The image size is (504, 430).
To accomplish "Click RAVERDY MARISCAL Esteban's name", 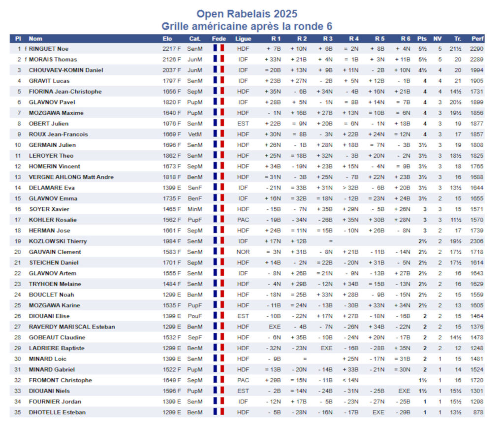I will coord(71,327).
